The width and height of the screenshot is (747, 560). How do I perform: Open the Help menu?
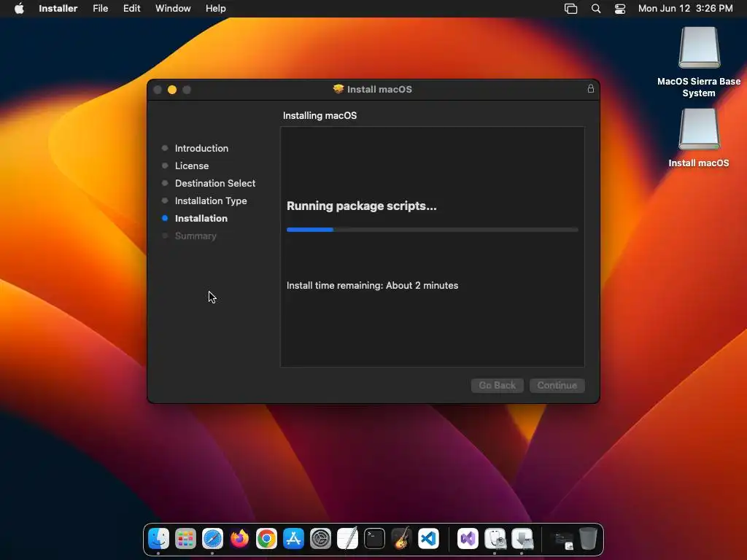tap(215, 9)
